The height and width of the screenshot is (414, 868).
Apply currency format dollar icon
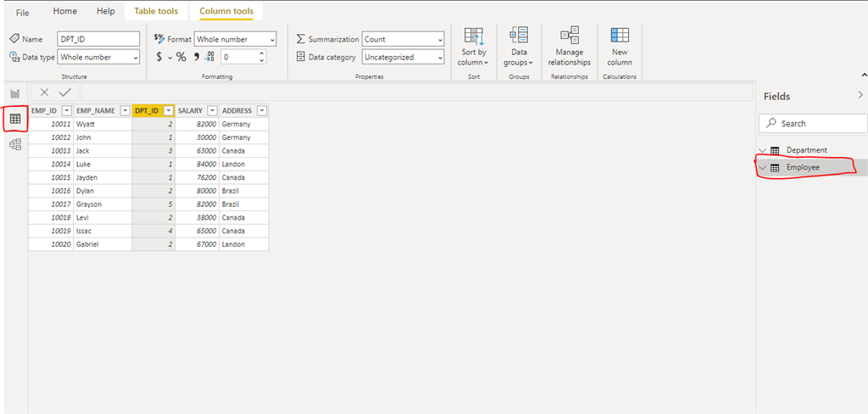159,57
